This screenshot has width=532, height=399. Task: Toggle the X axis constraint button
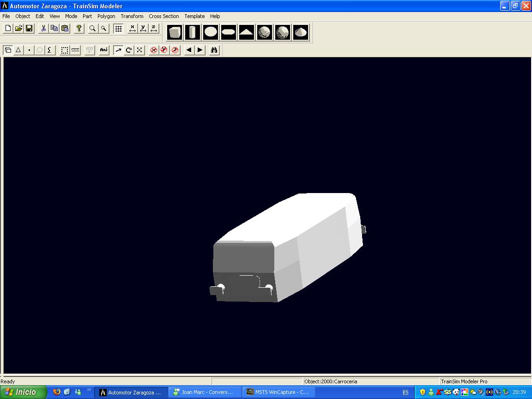[x=133, y=29]
